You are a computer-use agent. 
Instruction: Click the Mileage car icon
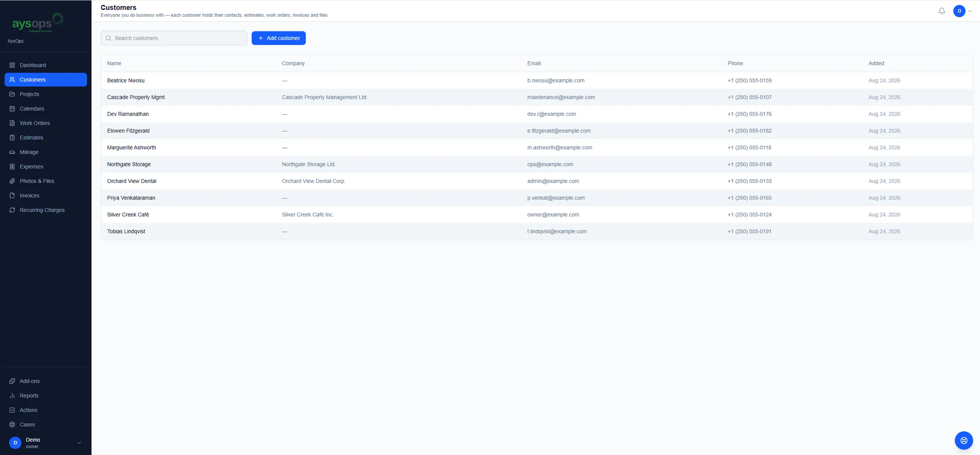click(x=12, y=152)
